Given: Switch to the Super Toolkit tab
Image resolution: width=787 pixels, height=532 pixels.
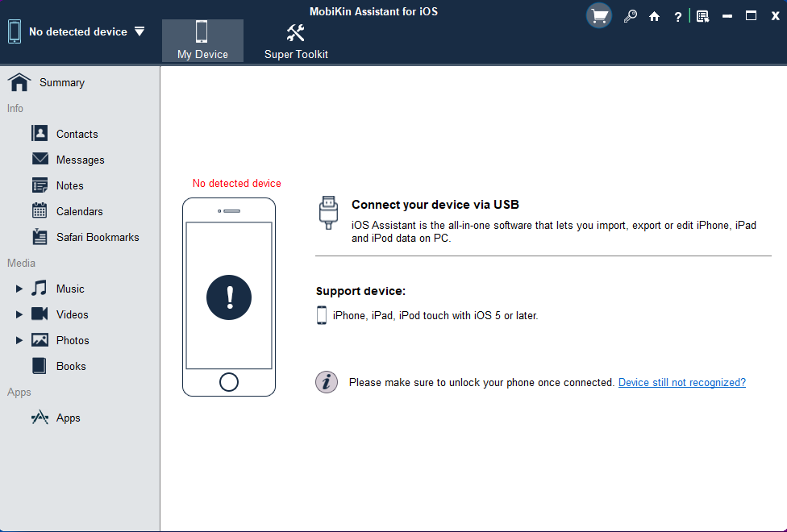Looking at the screenshot, I should point(296,40).
